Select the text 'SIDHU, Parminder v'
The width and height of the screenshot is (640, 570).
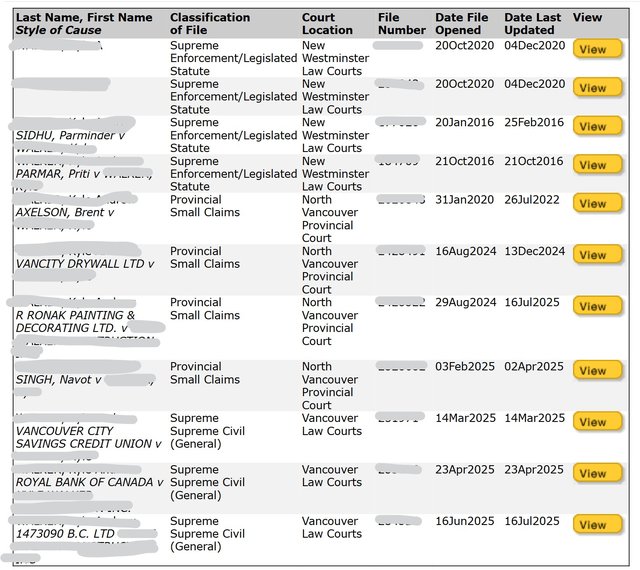pos(70,135)
